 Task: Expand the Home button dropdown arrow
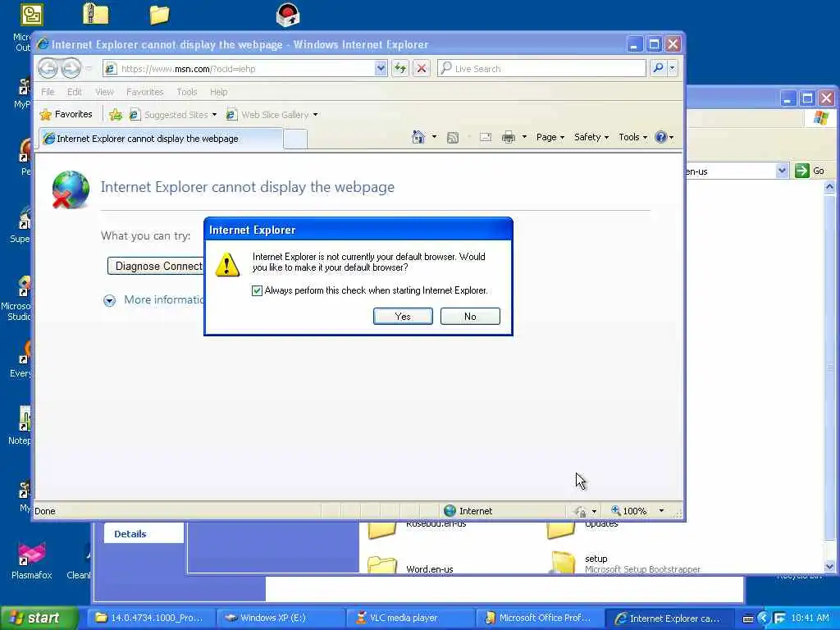pyautogui.click(x=434, y=137)
